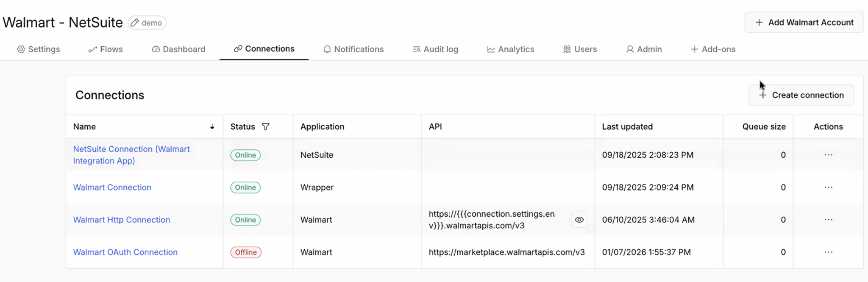The height and width of the screenshot is (282, 868).
Task: Open the Status column filter icon
Action: (266, 127)
